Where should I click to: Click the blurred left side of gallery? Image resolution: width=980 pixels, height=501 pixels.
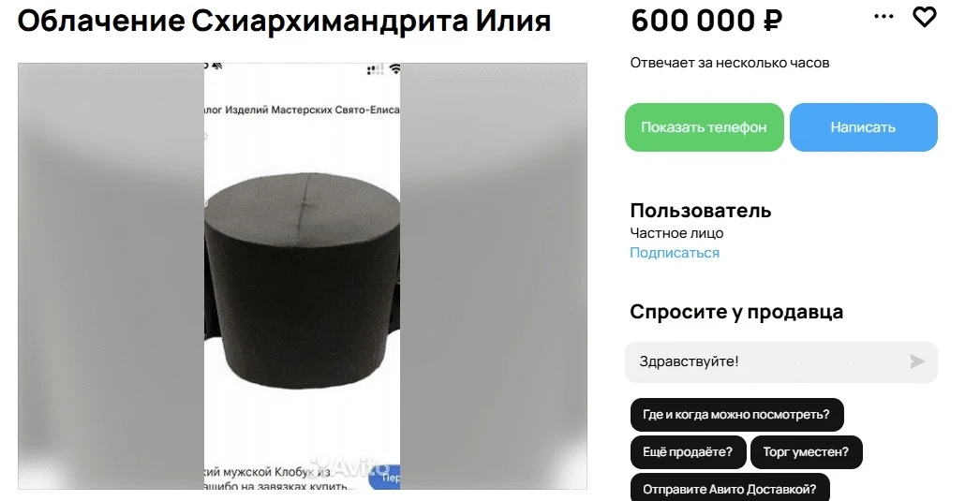(111, 276)
